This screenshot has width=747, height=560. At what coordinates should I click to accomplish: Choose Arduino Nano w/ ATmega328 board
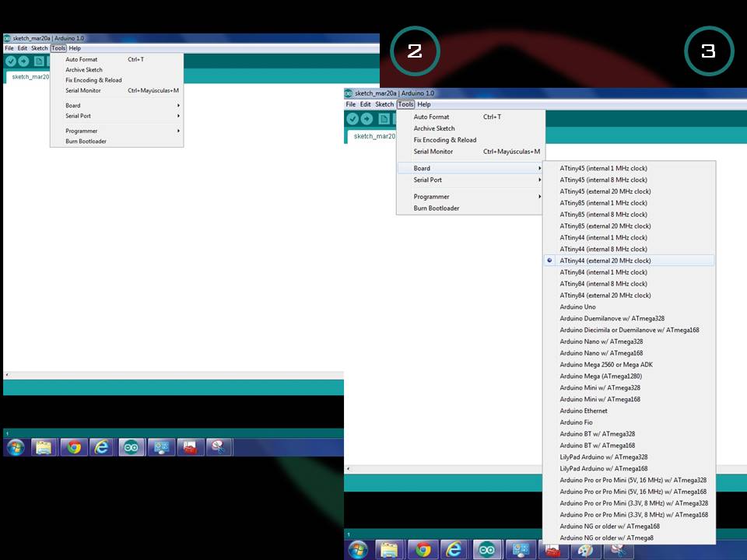tap(629, 341)
